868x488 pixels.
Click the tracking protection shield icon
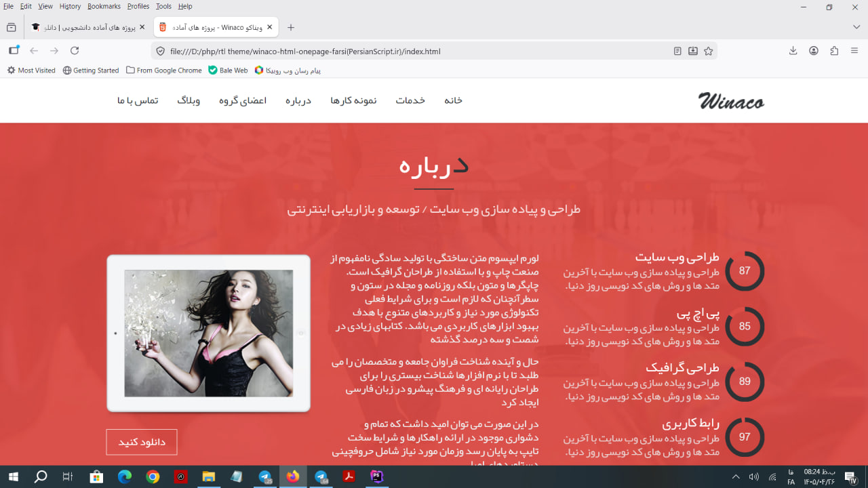pyautogui.click(x=161, y=51)
